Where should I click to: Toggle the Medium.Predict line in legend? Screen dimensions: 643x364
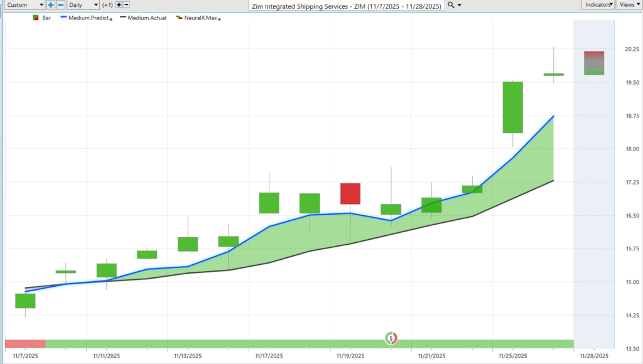tap(89, 18)
